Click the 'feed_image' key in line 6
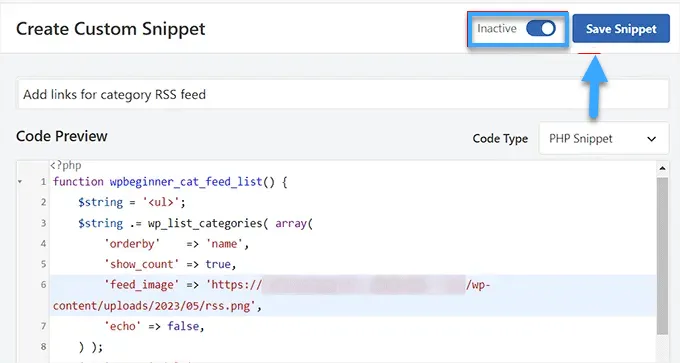 click(x=141, y=285)
